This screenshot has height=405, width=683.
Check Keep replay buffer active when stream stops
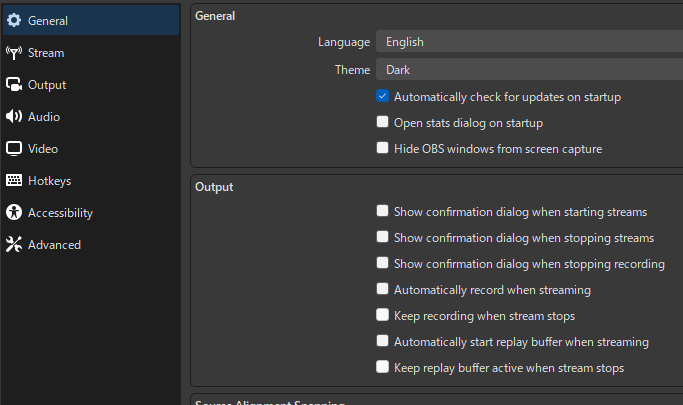[x=382, y=368]
